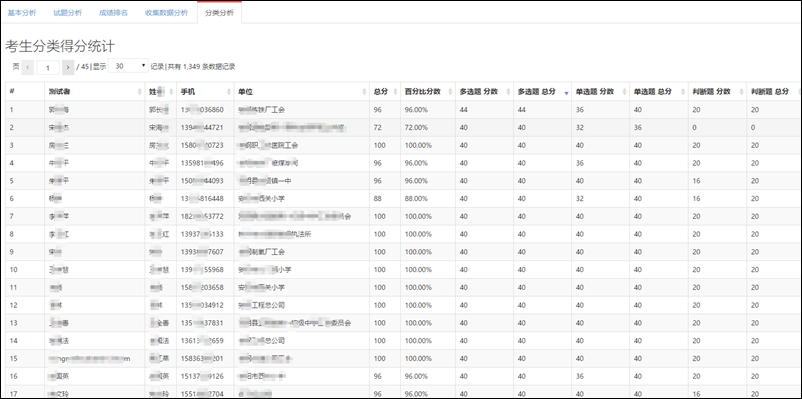Click unit cell ending 工程总公司
The height and width of the screenshot is (399, 802).
(x=261, y=305)
